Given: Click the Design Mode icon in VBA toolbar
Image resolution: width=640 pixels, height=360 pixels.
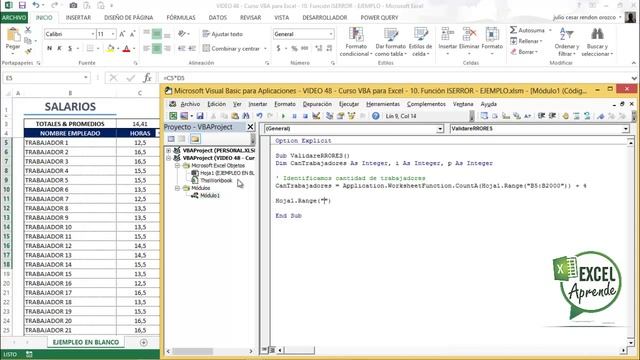Looking at the screenshot, I should pos(316,116).
